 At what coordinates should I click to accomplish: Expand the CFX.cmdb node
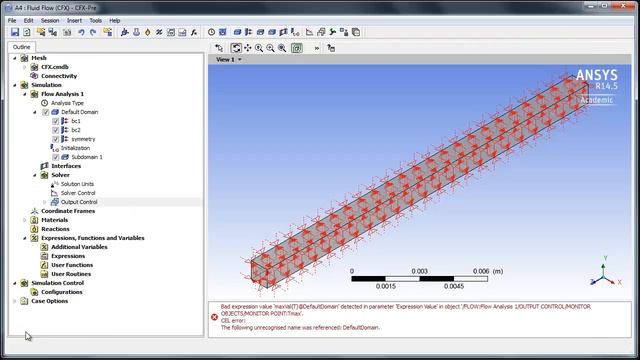pyautogui.click(x=24, y=67)
